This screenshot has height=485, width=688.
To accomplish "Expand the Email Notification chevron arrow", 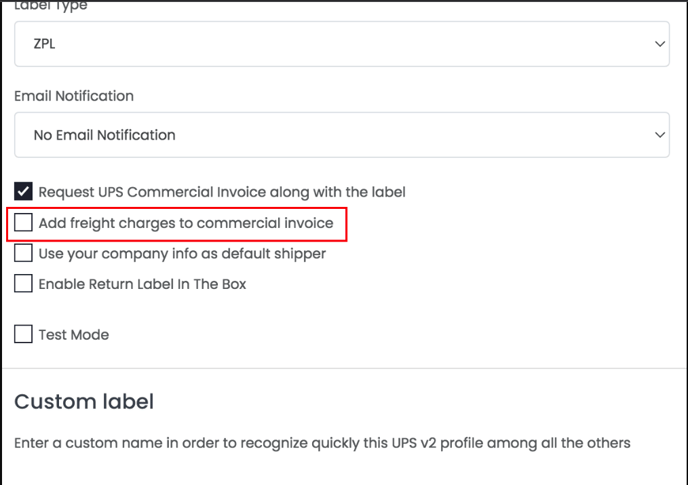I will 659,134.
